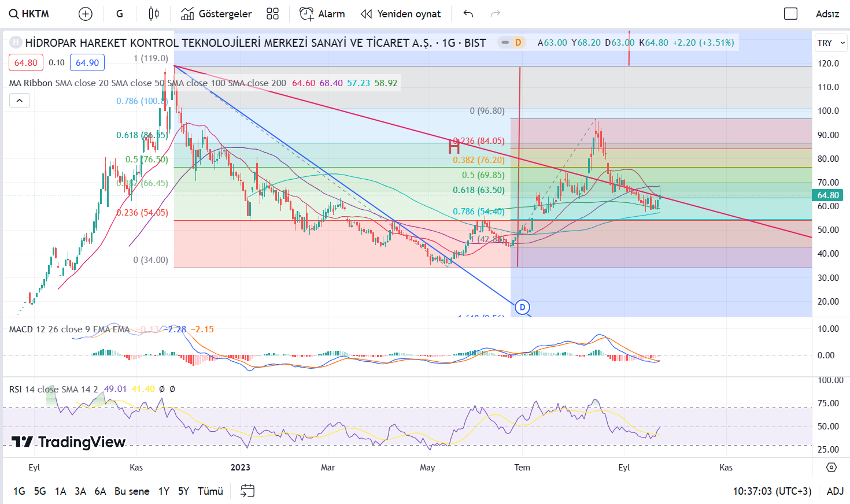
Task: Add symbol to compare with plus icon
Action: 86,14
